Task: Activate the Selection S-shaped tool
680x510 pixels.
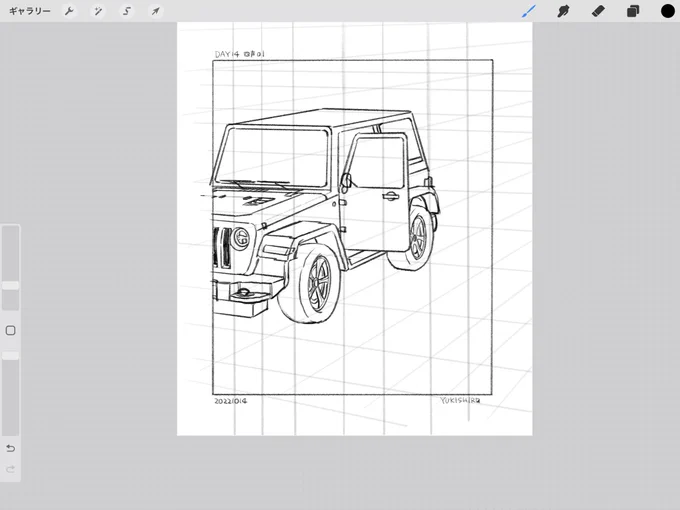Action: click(x=127, y=11)
